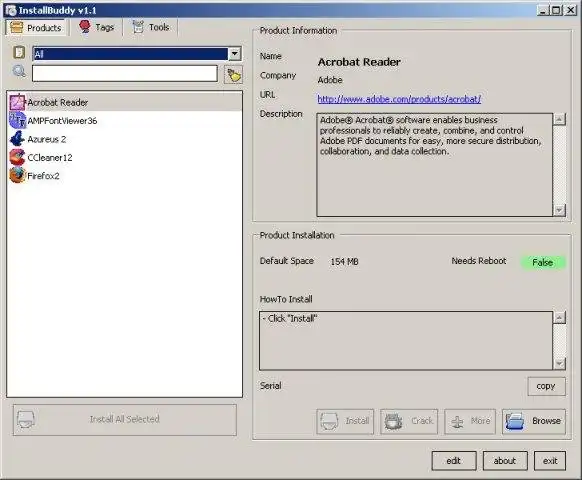Select Azureus 2 in product list
This screenshot has width=582, height=480.
[125, 139]
